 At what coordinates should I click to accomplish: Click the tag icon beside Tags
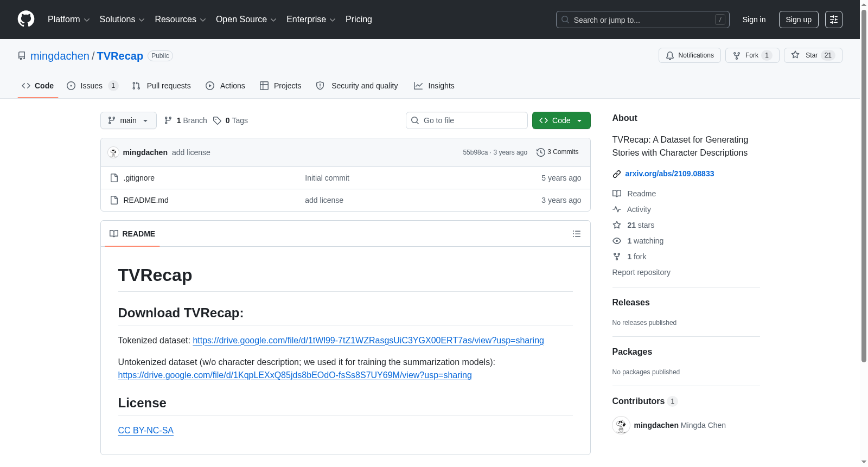tap(217, 120)
